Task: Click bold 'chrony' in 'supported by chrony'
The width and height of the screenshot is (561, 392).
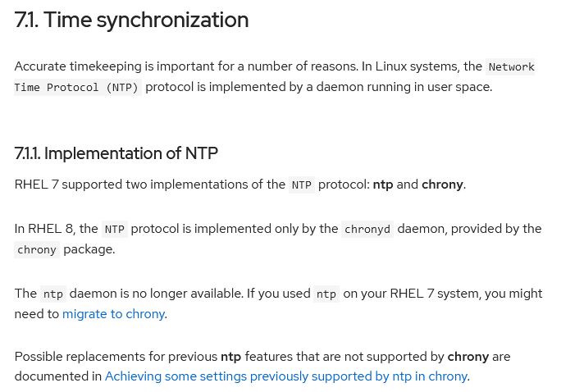Action: pos(468,357)
